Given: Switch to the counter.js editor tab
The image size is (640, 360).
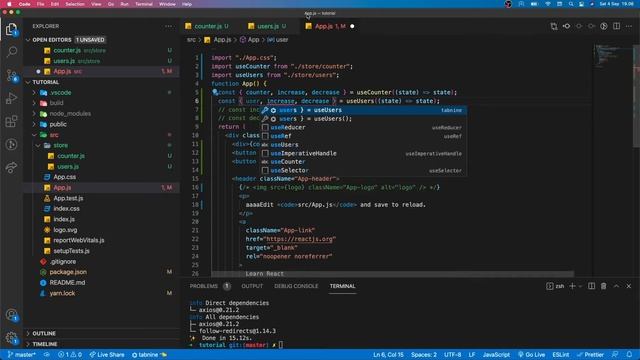Looking at the screenshot, I should click(x=207, y=26).
